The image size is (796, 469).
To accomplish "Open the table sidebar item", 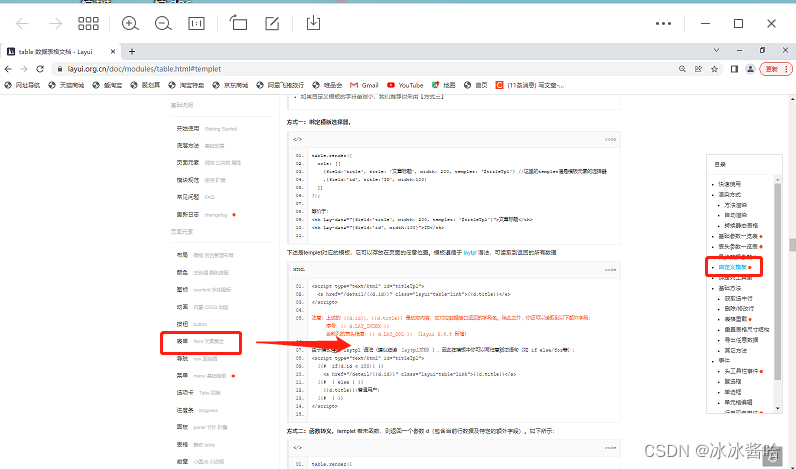I will 196,445.
